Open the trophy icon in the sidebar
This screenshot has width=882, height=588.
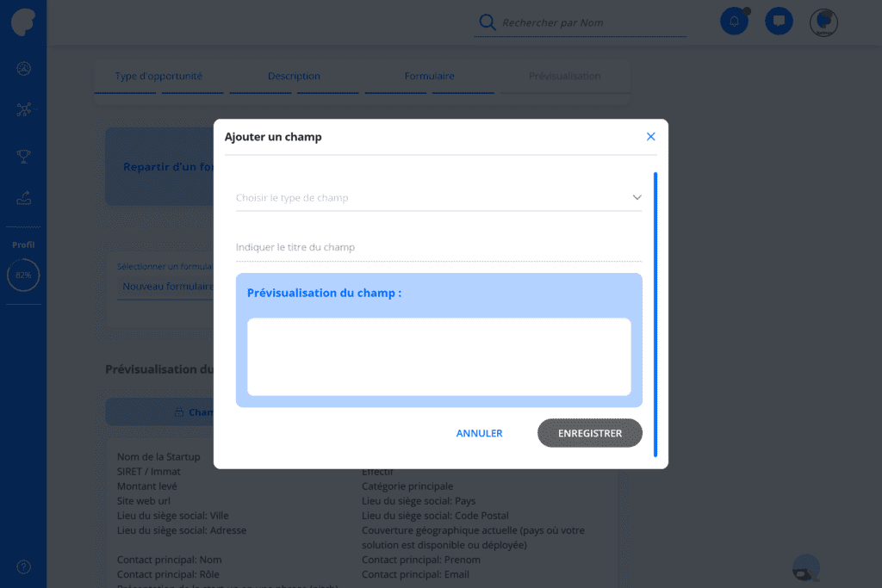click(23, 157)
